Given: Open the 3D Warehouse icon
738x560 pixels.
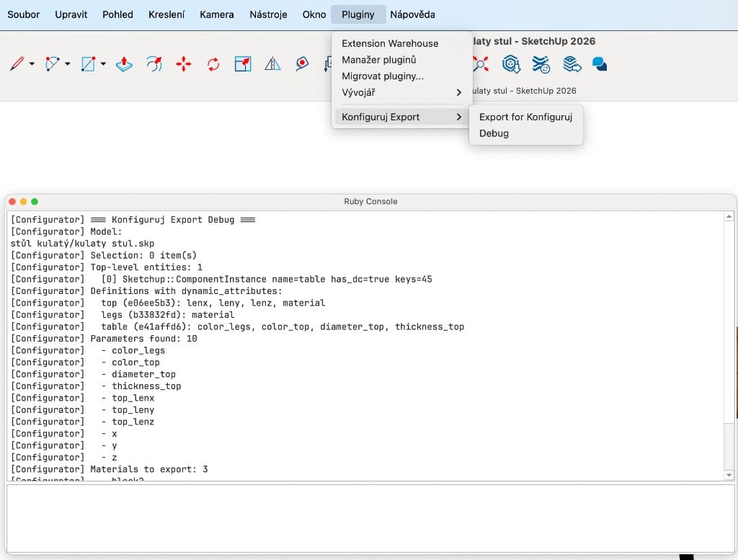Looking at the screenshot, I should 511,63.
